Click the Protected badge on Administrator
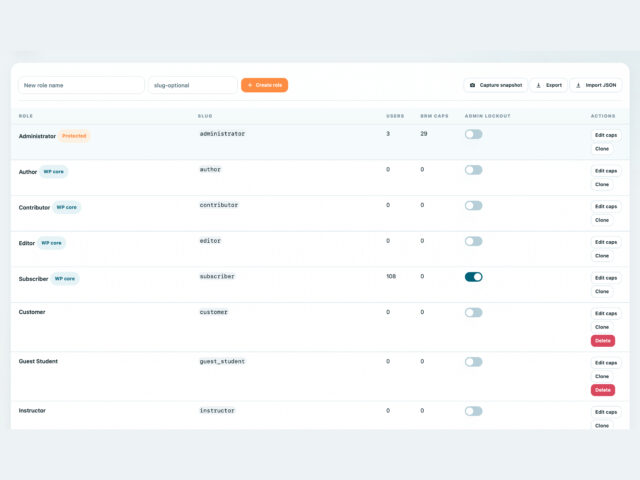 [74, 136]
